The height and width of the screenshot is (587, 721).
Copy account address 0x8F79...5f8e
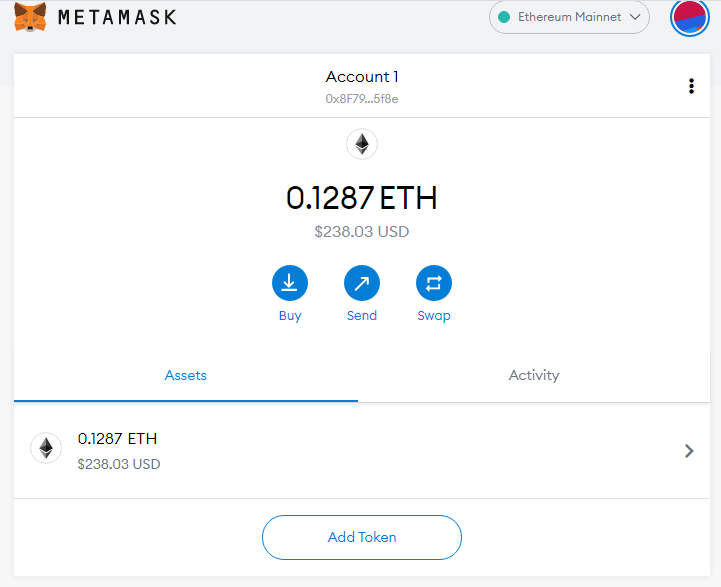tap(362, 99)
